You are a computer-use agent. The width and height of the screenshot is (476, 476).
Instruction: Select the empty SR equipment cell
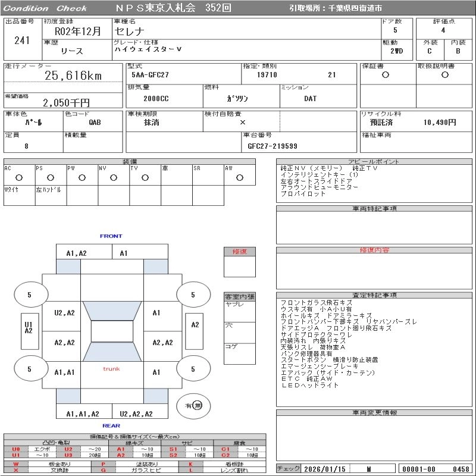pyautogui.click(x=208, y=175)
